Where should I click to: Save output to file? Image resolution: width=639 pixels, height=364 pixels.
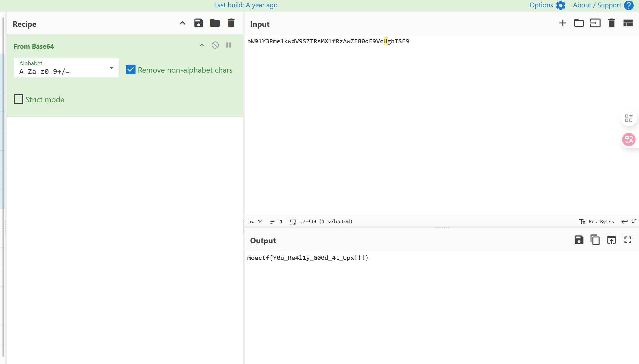pyautogui.click(x=579, y=240)
